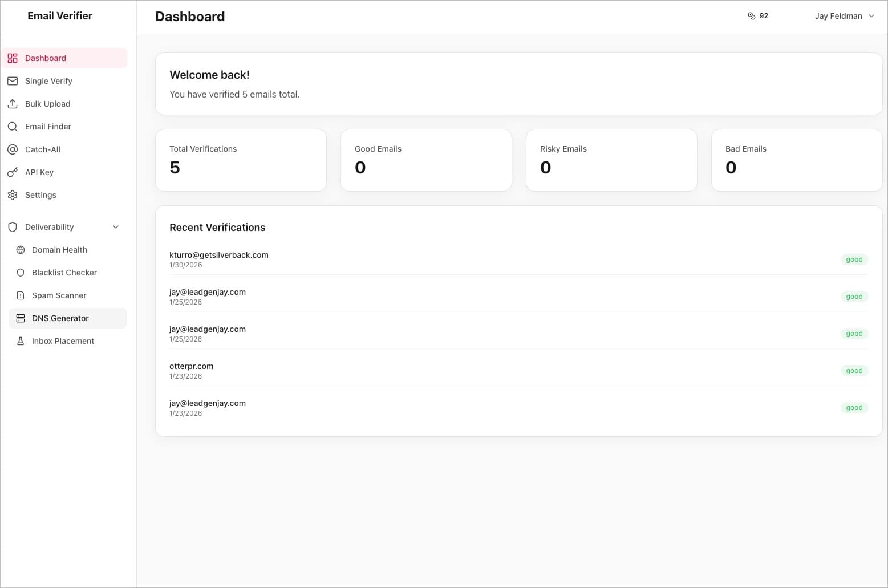
Task: Click the Bulk Upload arrow icon
Action: [x=13, y=104]
